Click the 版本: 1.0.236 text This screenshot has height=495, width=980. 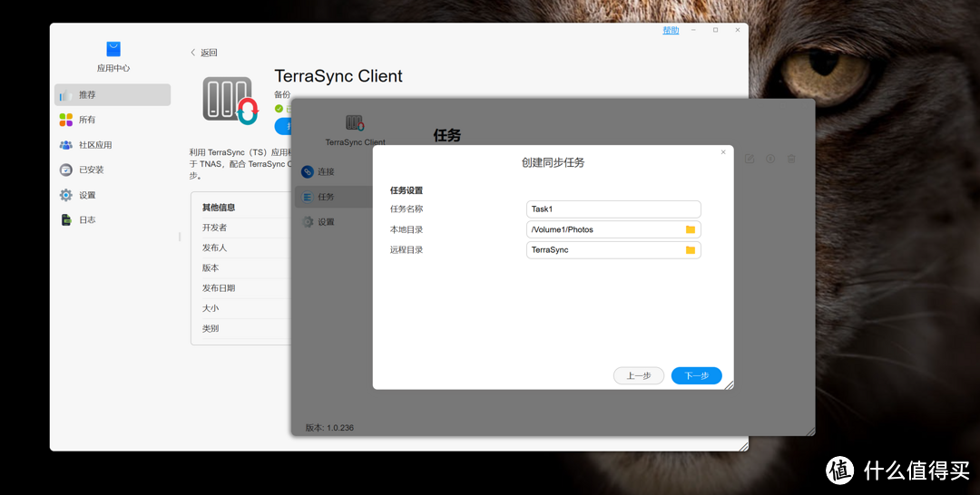pos(329,428)
